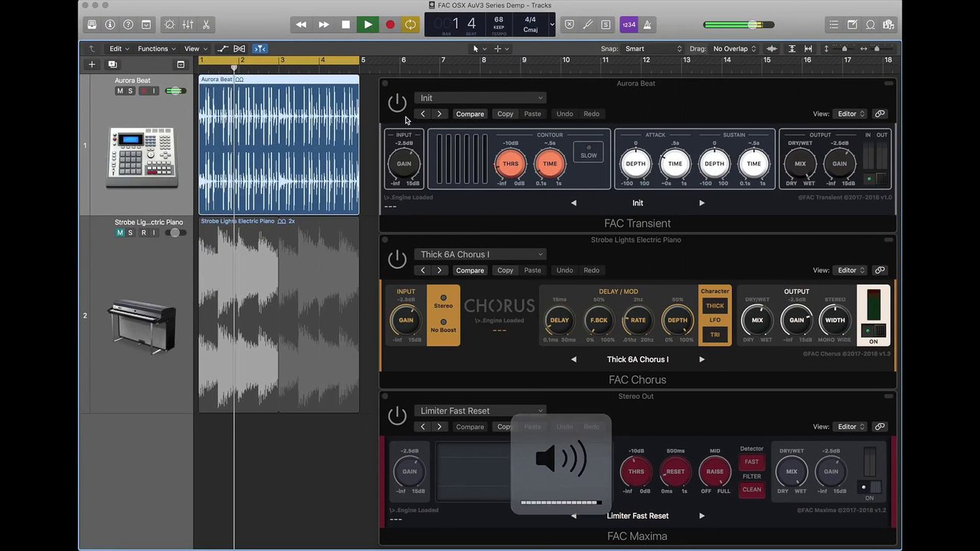The width and height of the screenshot is (980, 551).
Task: Adjust Aurora Beat track volume slider
Action: 175,91
